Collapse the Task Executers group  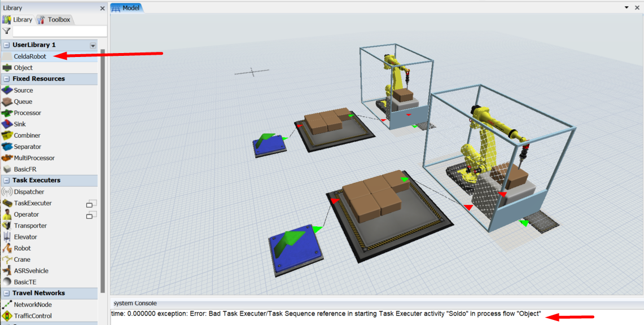pyautogui.click(x=7, y=181)
